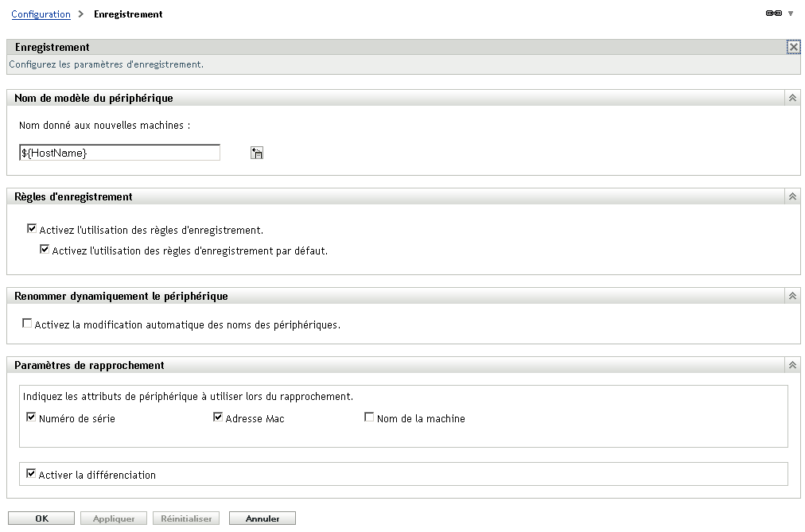
Task: Close the Enregistrement panel via its X icon
Action: [793, 47]
